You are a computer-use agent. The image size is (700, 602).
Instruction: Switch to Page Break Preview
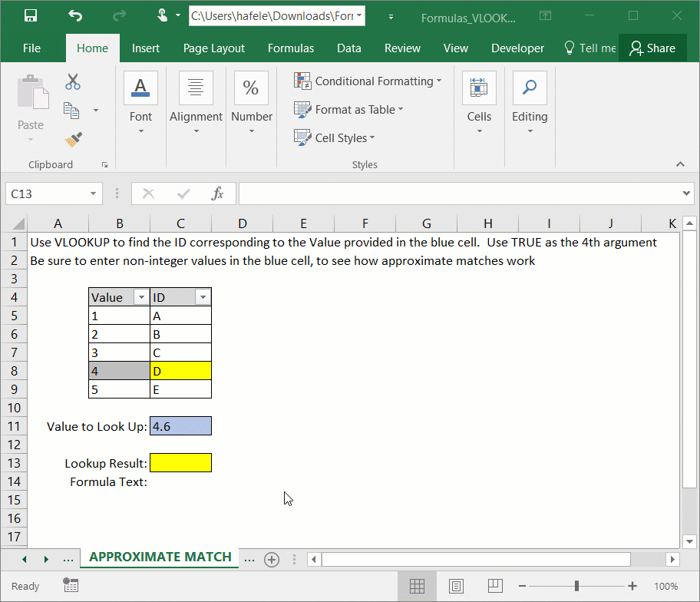[x=495, y=586]
